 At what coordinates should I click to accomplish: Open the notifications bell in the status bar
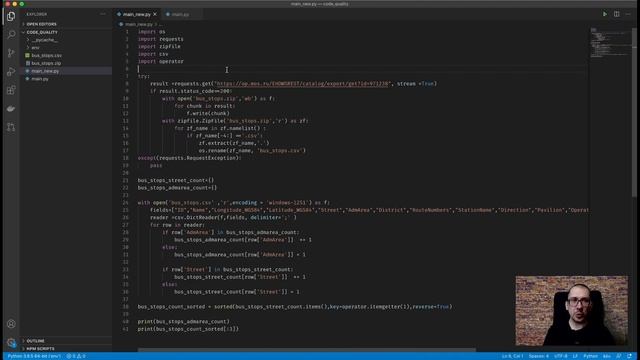pyautogui.click(x=629, y=356)
